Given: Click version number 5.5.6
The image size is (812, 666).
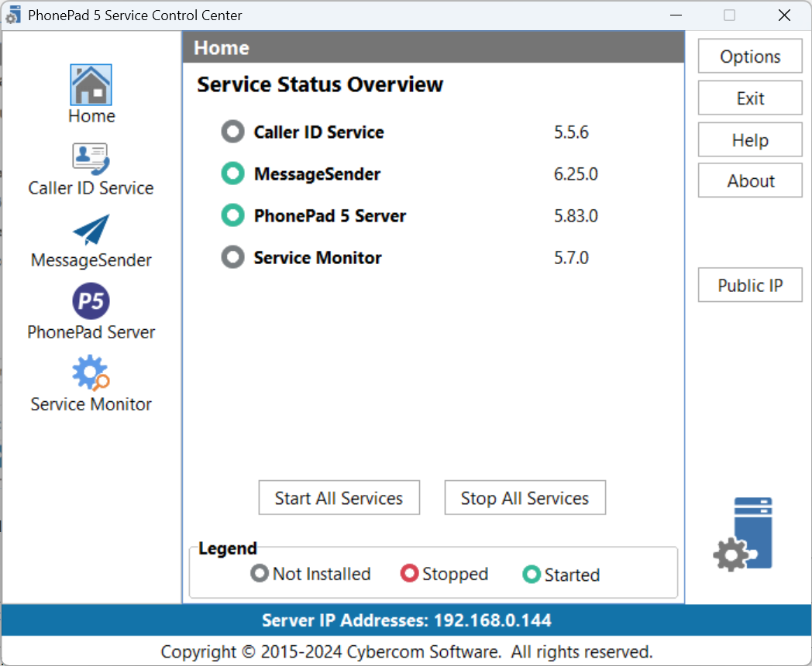Looking at the screenshot, I should (571, 132).
